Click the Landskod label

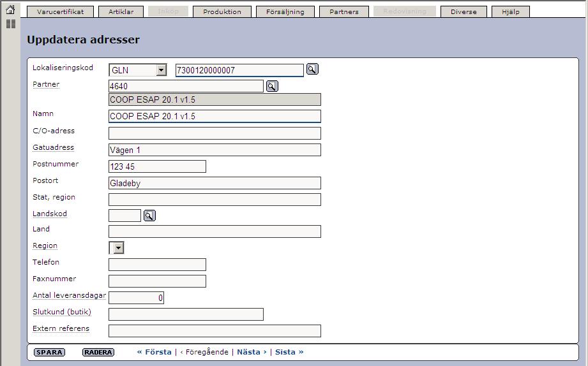coord(50,214)
